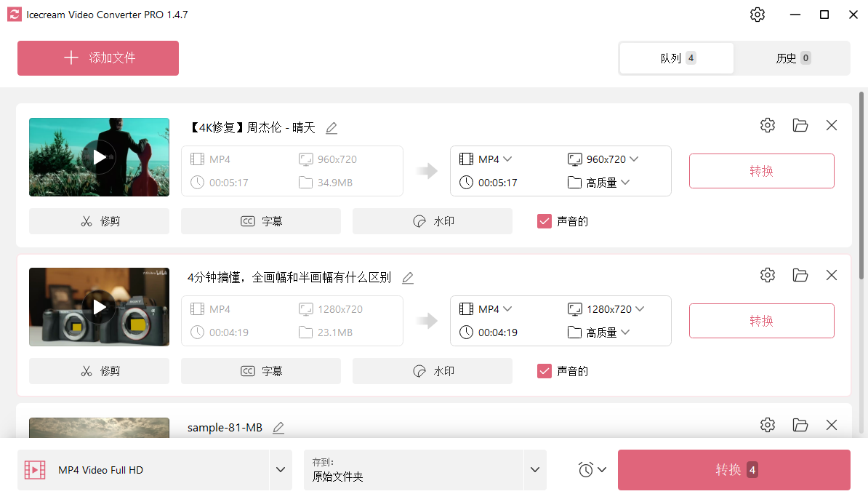Screen dimensions: 868x502
Task: Open output folder icon for 全画幅 video
Action: (x=800, y=275)
